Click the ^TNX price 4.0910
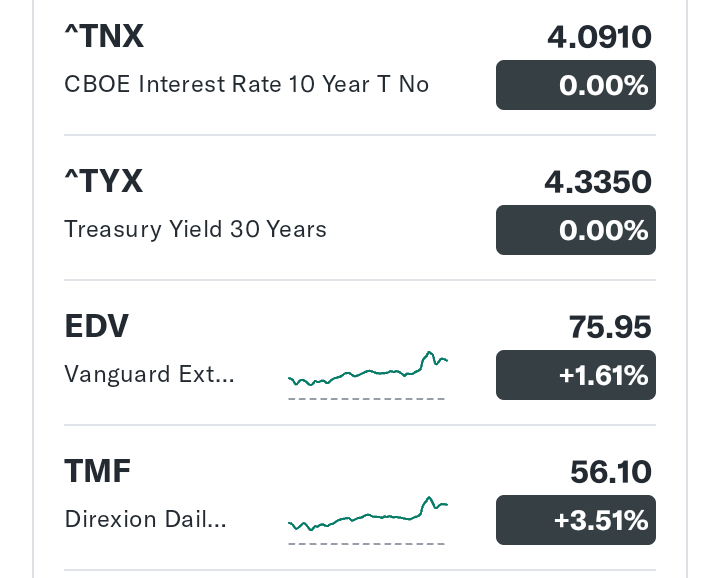The width and height of the screenshot is (720, 578). (599, 37)
